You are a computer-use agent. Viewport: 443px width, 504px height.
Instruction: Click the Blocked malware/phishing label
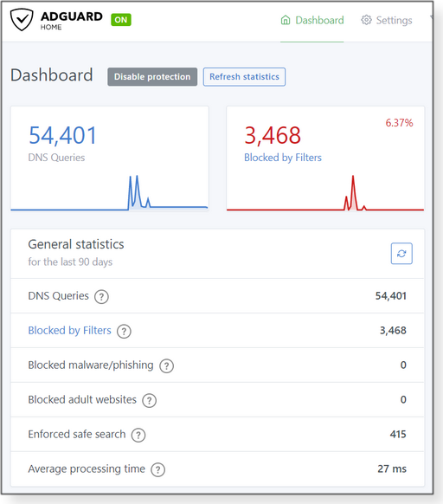coord(91,365)
